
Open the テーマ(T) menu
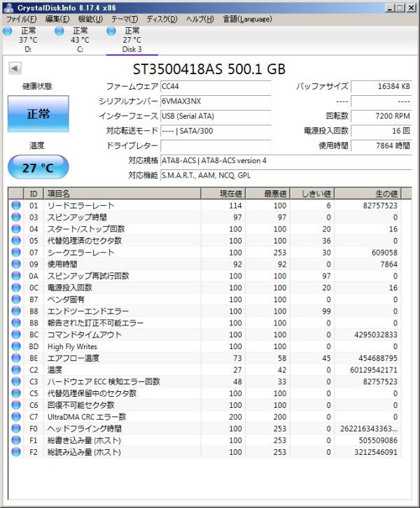tap(125, 19)
